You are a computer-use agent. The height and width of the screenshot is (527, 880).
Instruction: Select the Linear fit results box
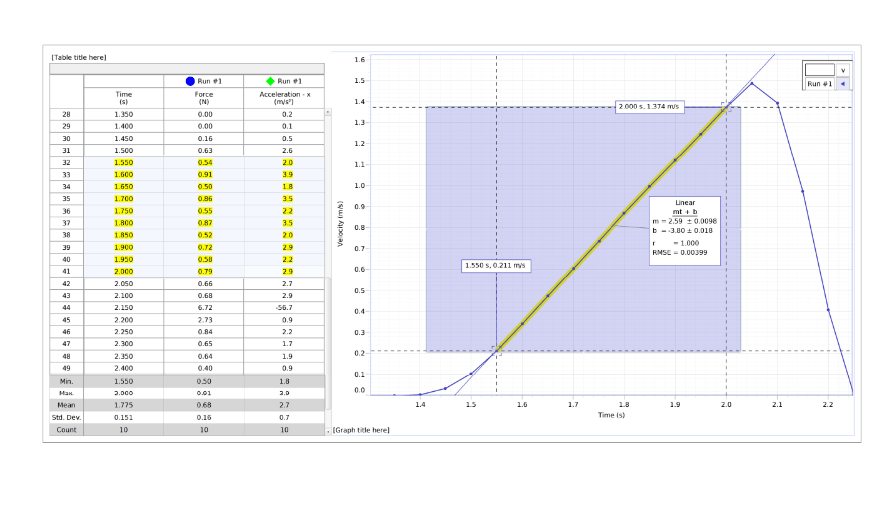point(685,231)
